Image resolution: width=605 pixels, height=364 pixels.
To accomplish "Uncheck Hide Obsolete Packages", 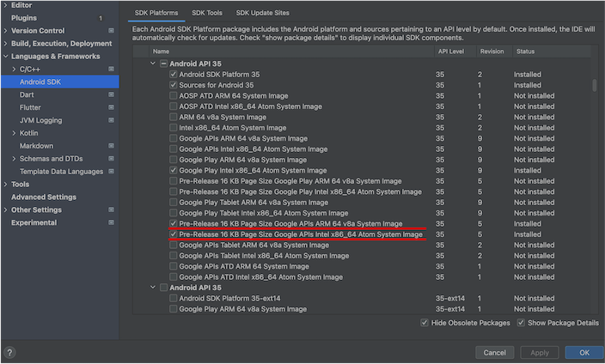I will [x=425, y=323].
